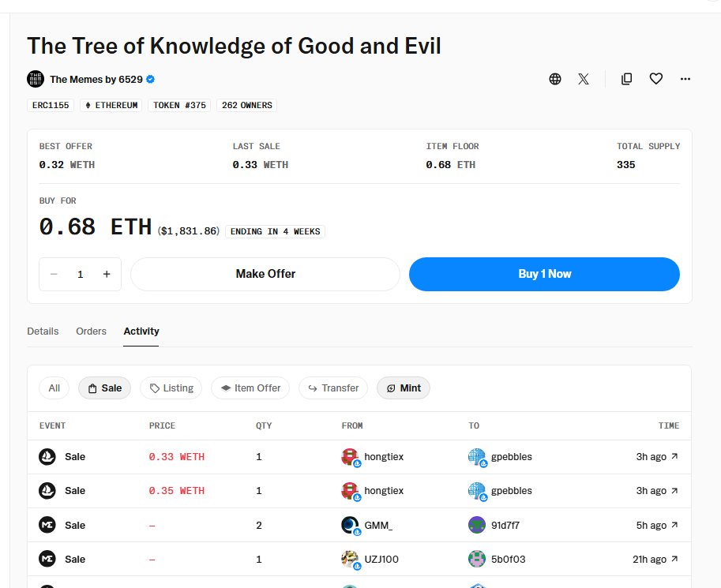This screenshot has width=721, height=588.
Task: Open external link arrow for 21h ago sale
Action: tap(674, 559)
